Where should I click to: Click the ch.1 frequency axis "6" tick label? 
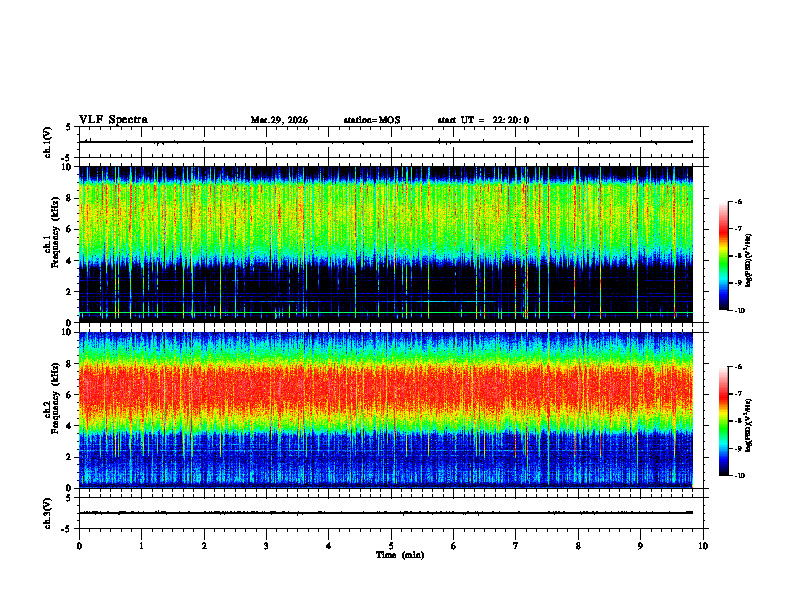[71, 229]
